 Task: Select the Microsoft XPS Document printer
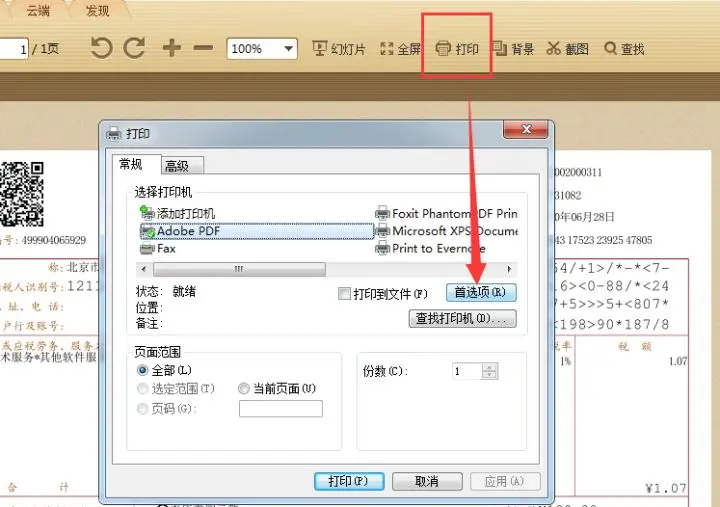click(445, 231)
